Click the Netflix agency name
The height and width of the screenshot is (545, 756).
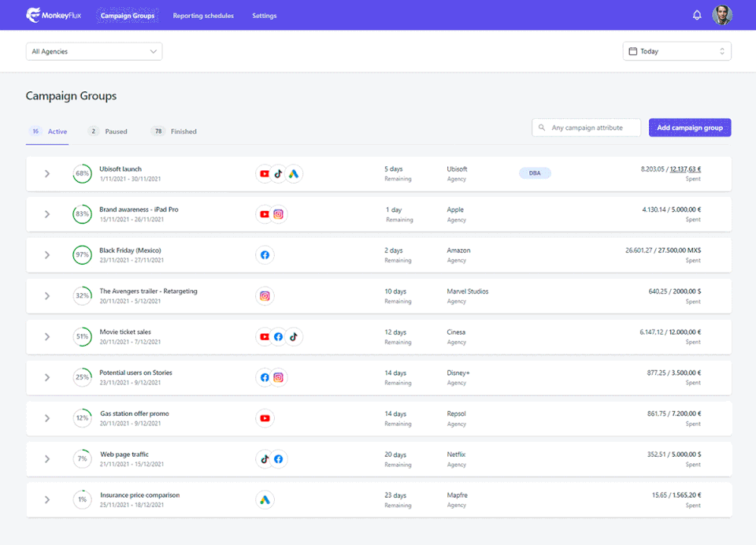(x=456, y=454)
